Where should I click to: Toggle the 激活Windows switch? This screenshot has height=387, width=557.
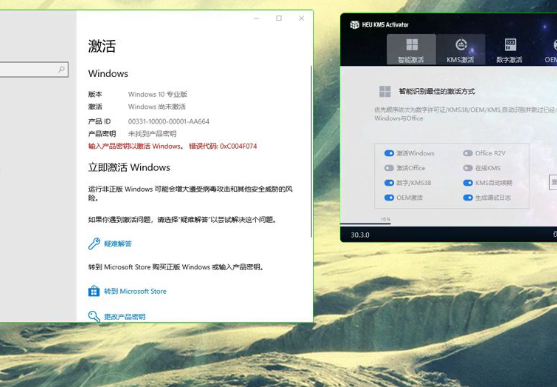(389, 153)
